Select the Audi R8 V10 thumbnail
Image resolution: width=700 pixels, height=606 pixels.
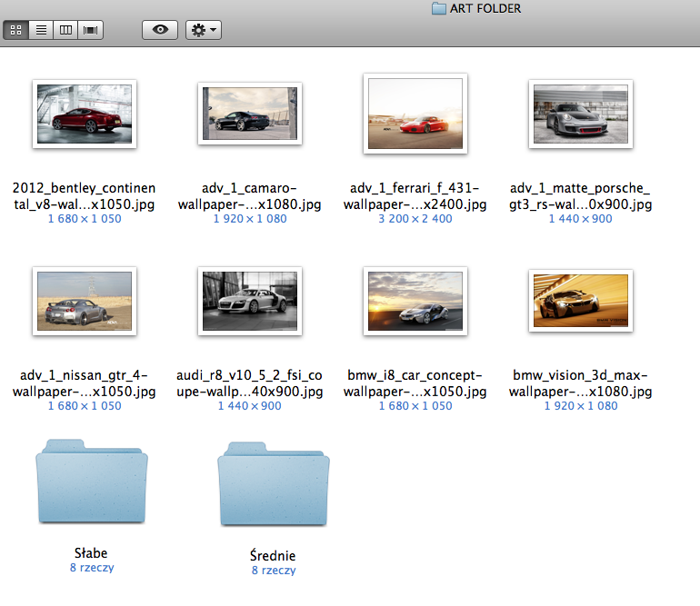point(250,301)
